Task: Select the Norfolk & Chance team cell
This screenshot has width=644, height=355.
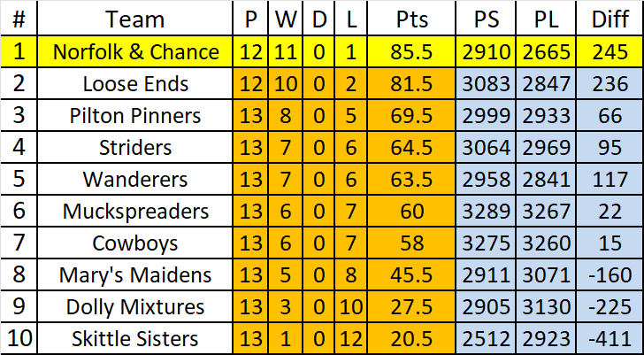Action: point(135,52)
